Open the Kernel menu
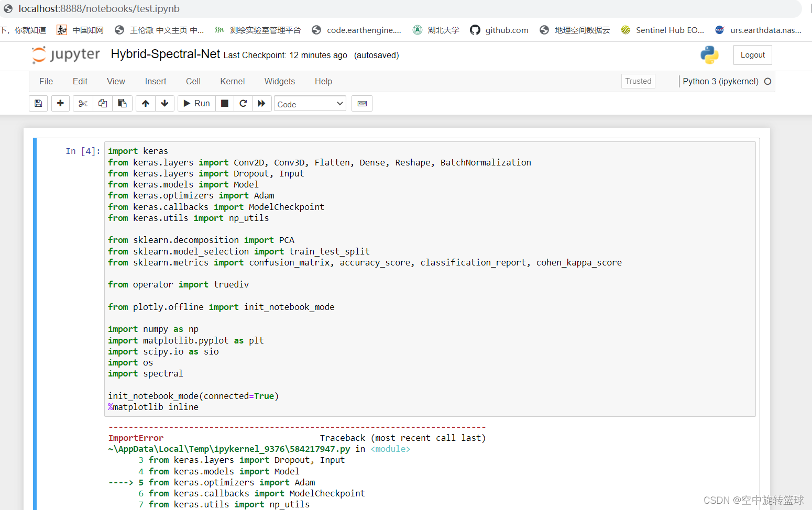The image size is (812, 510). tap(233, 81)
